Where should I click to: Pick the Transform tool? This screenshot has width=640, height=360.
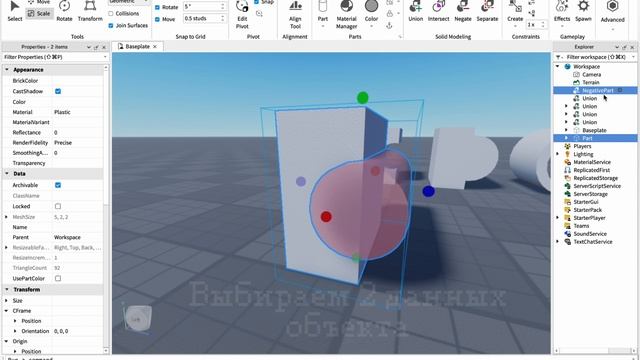click(x=90, y=11)
